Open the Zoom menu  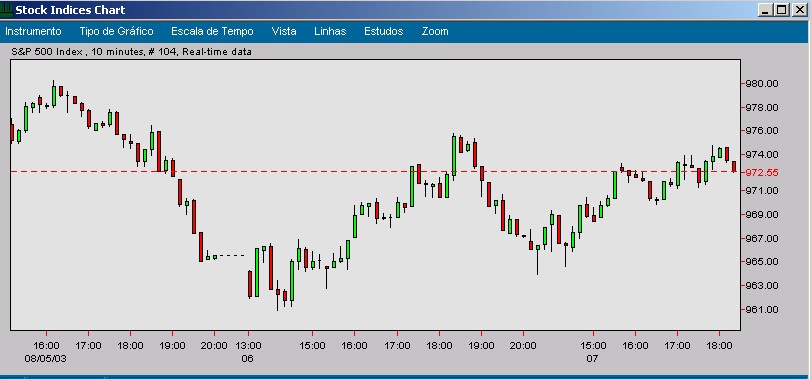(435, 31)
